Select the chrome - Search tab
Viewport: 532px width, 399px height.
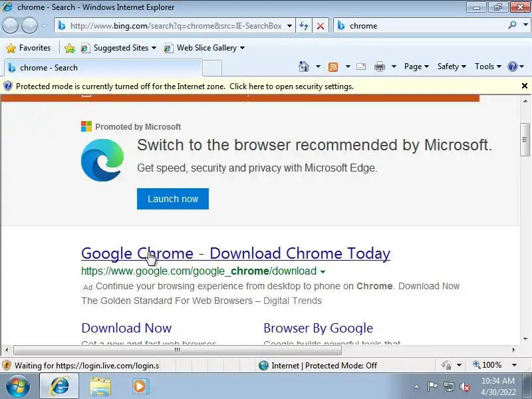tap(103, 68)
